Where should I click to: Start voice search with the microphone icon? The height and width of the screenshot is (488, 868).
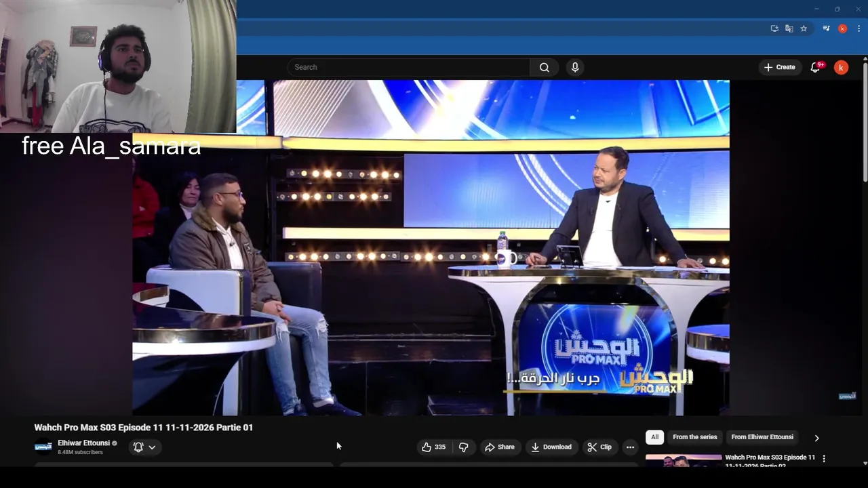[x=575, y=67]
